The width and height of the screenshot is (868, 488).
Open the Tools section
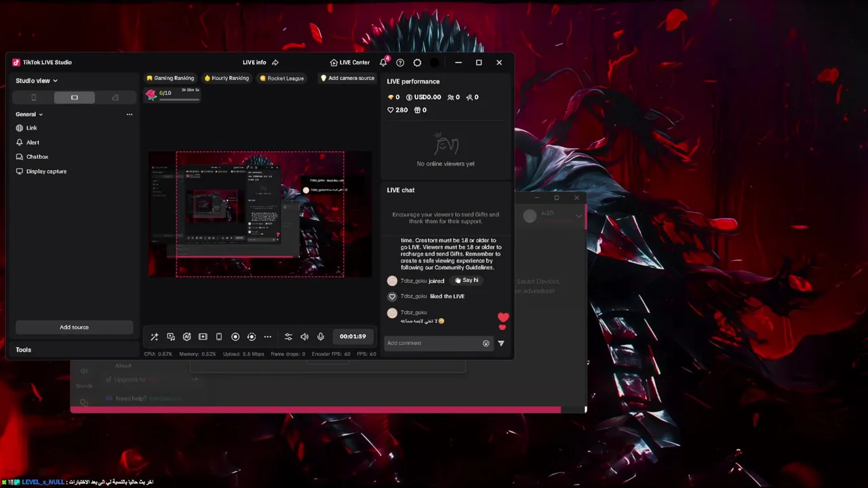[x=23, y=350]
